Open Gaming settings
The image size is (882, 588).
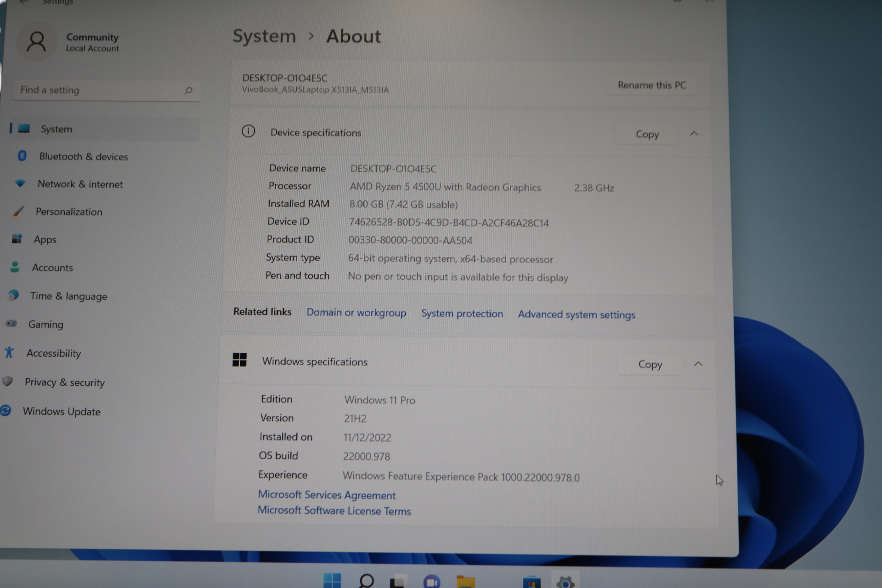click(45, 324)
